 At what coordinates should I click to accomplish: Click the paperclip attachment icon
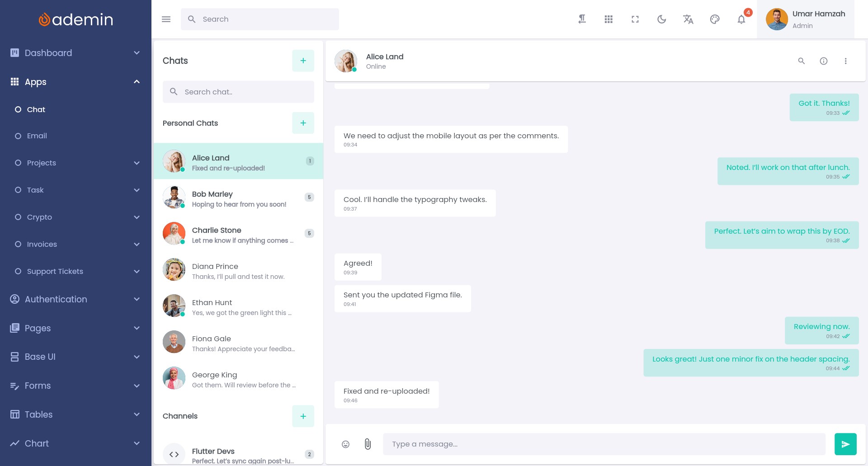[x=368, y=444]
